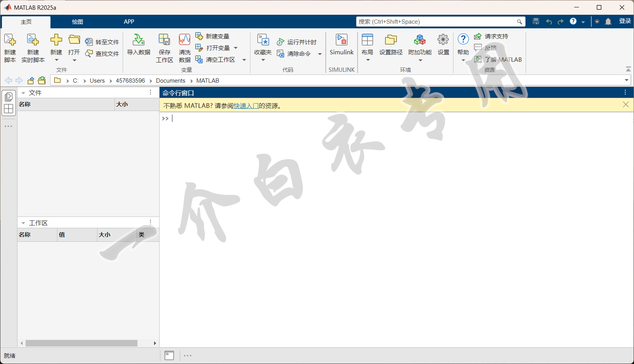The image size is (634, 364).
Task: Click the redo arrow in quick access toolbar
Action: tap(561, 22)
